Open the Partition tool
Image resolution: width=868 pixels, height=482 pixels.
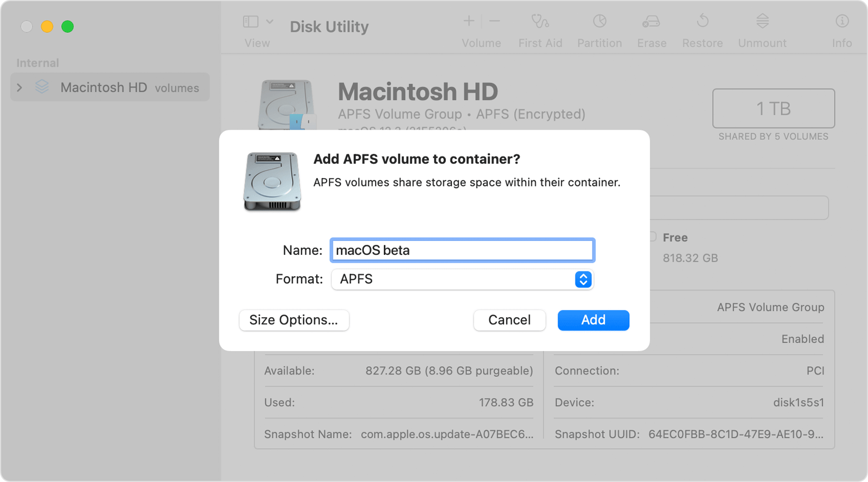(599, 22)
